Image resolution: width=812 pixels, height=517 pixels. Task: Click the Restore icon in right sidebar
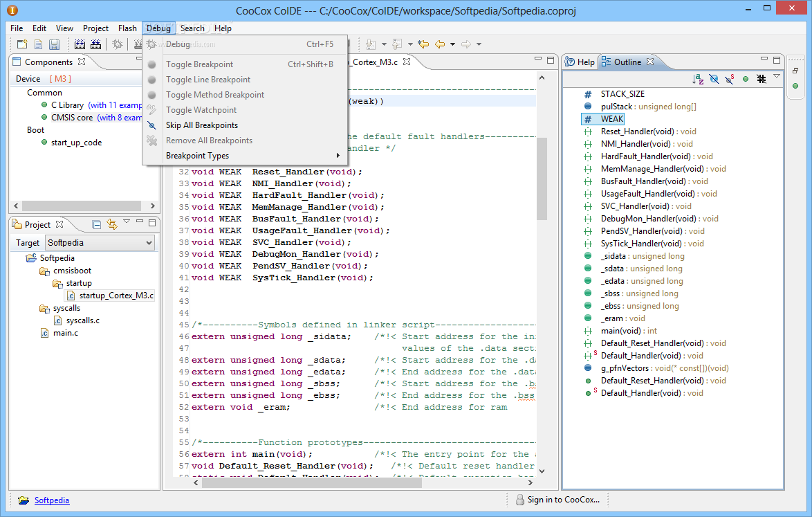click(795, 71)
